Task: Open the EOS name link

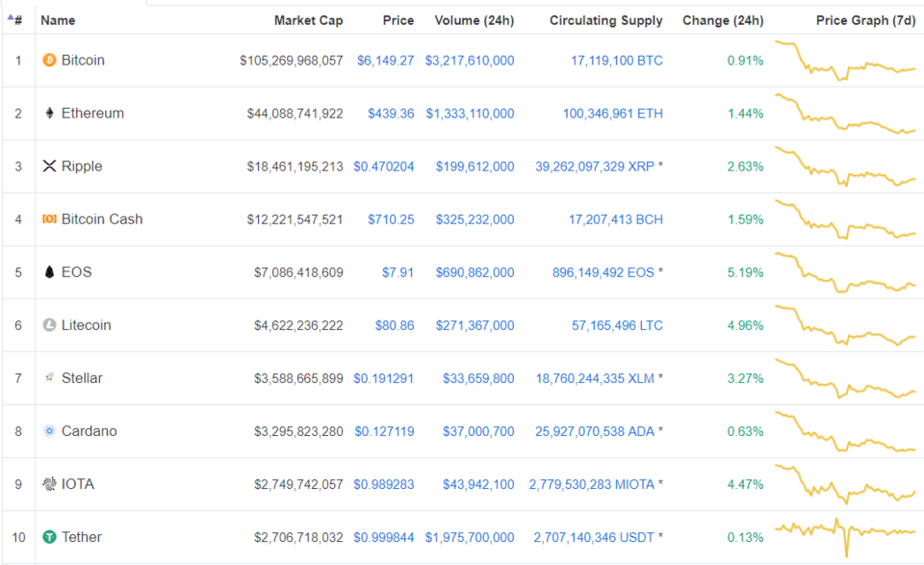Action: coord(77,272)
